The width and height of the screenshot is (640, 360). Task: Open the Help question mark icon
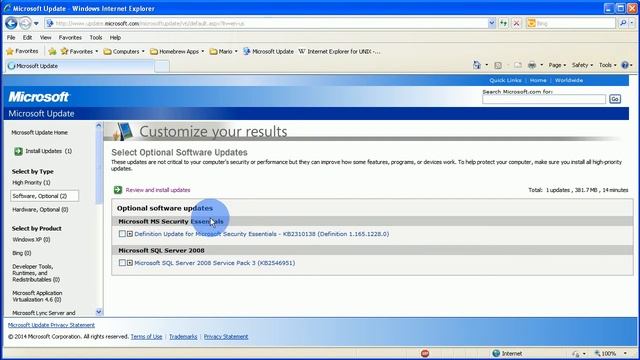pyautogui.click(x=624, y=65)
